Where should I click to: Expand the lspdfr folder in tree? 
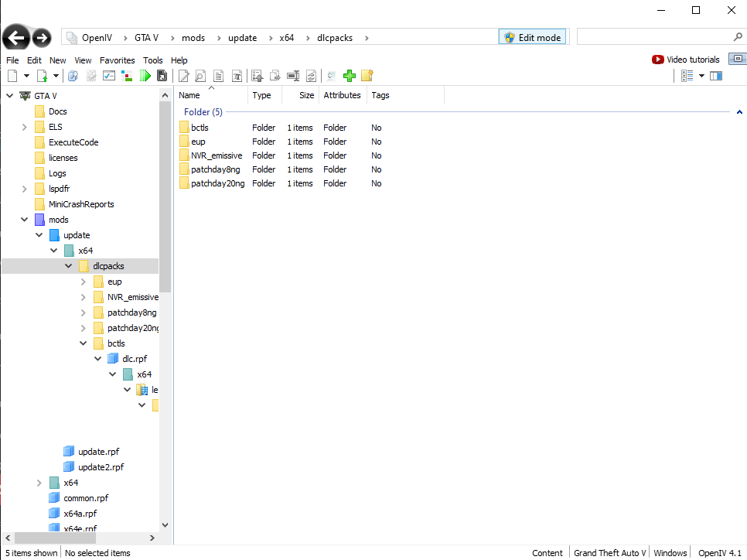pos(24,189)
